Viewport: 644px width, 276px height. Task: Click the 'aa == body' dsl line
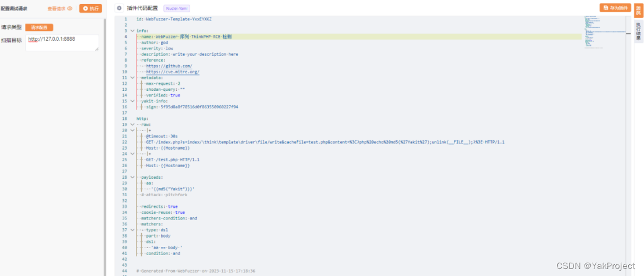click(x=164, y=247)
